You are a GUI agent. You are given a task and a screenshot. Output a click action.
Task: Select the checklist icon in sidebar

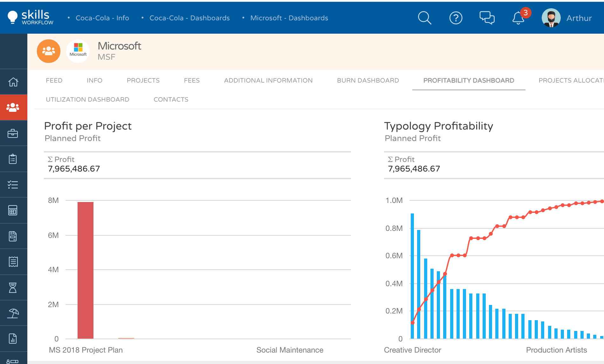click(13, 185)
